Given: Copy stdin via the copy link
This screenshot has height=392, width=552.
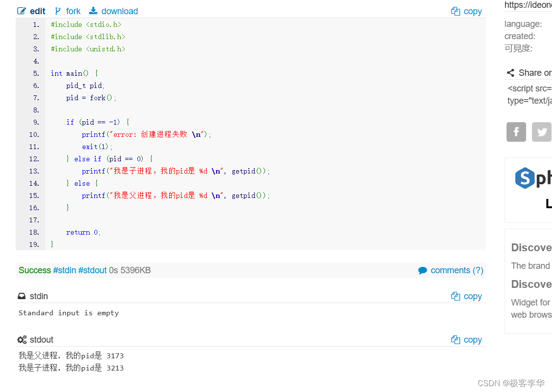Looking at the screenshot, I should (x=472, y=297).
